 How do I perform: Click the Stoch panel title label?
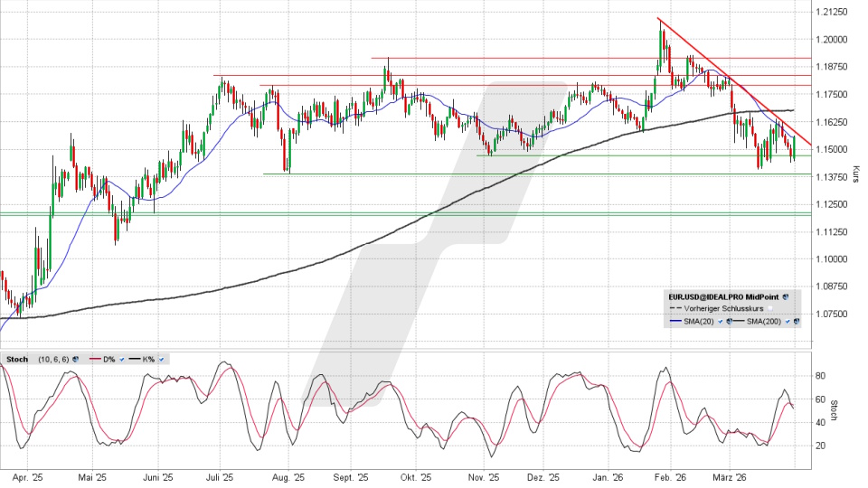pos(16,359)
